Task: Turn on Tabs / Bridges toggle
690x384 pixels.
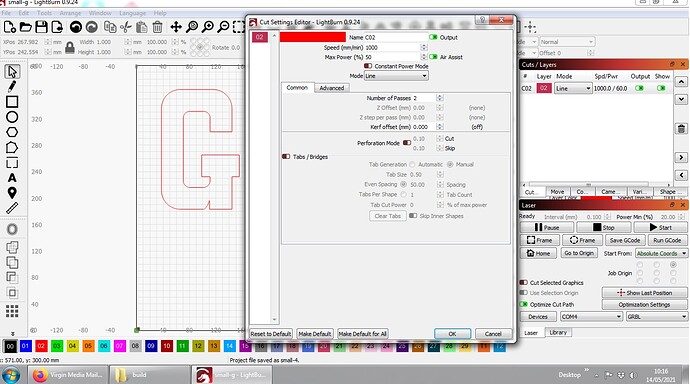Action: coord(286,157)
